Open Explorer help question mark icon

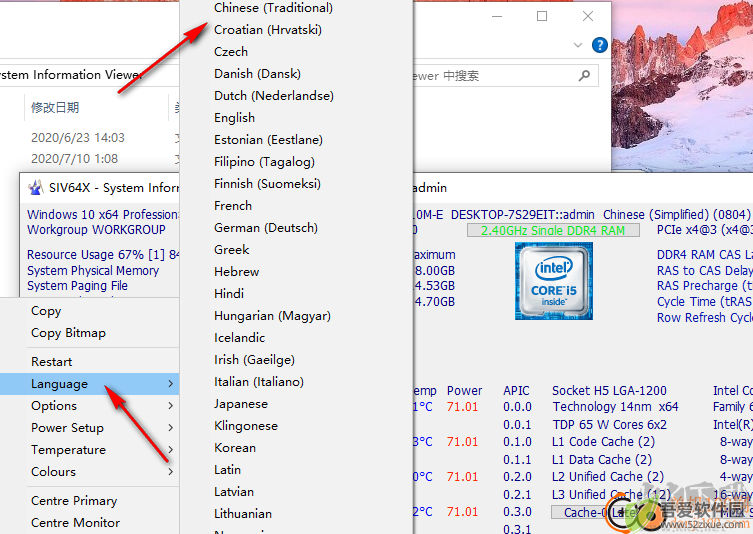click(x=600, y=45)
